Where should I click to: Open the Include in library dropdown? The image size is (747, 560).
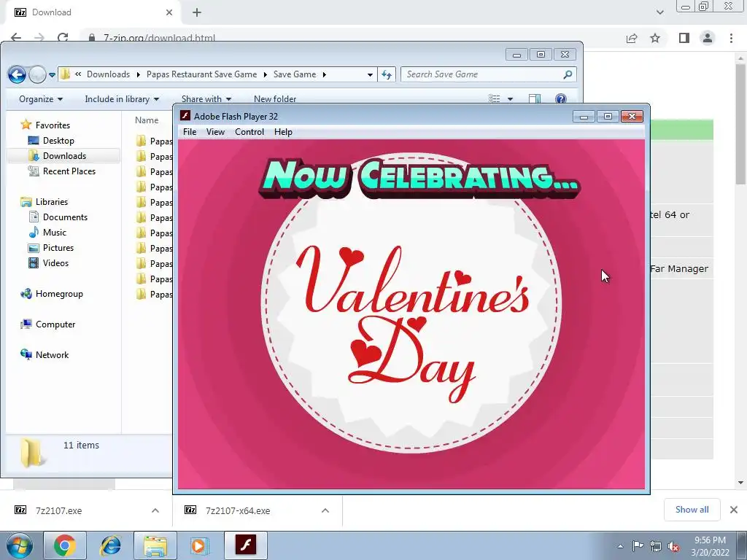tap(122, 99)
